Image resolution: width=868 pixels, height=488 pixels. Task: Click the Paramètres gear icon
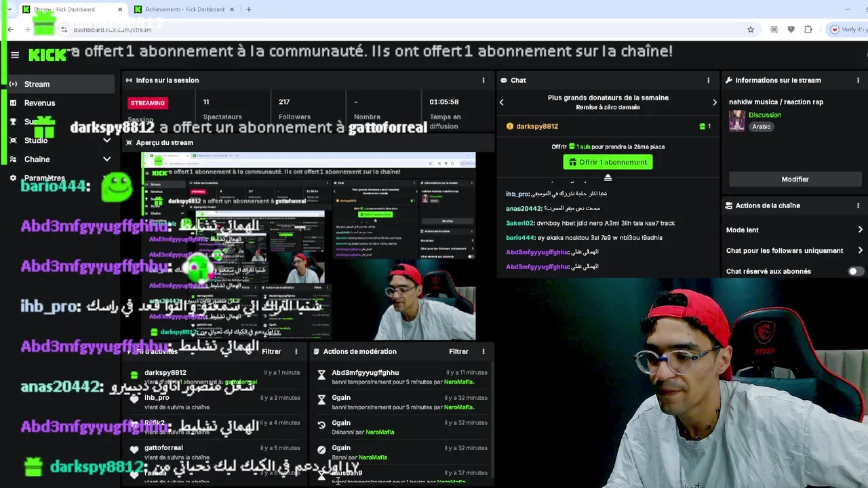13,178
